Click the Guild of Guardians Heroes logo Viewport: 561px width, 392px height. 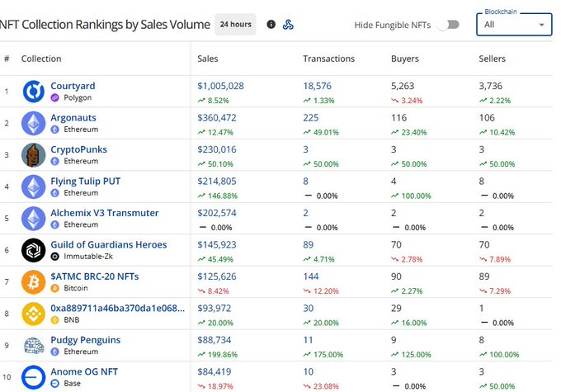pyautogui.click(x=33, y=250)
